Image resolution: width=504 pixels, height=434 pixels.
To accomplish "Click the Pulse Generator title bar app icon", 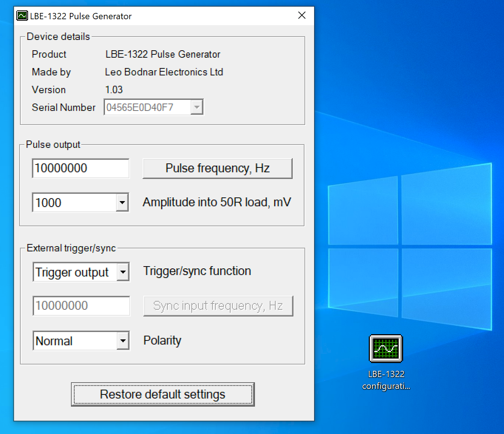I will point(22,16).
